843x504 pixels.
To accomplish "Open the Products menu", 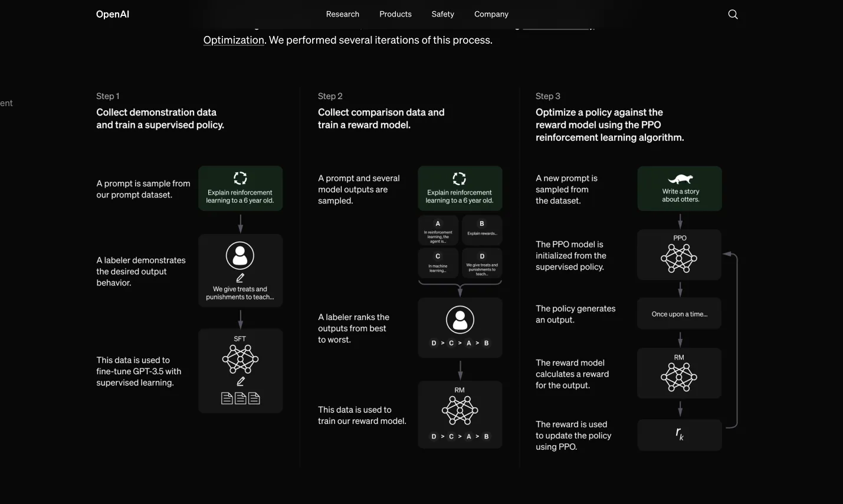I will (x=395, y=14).
